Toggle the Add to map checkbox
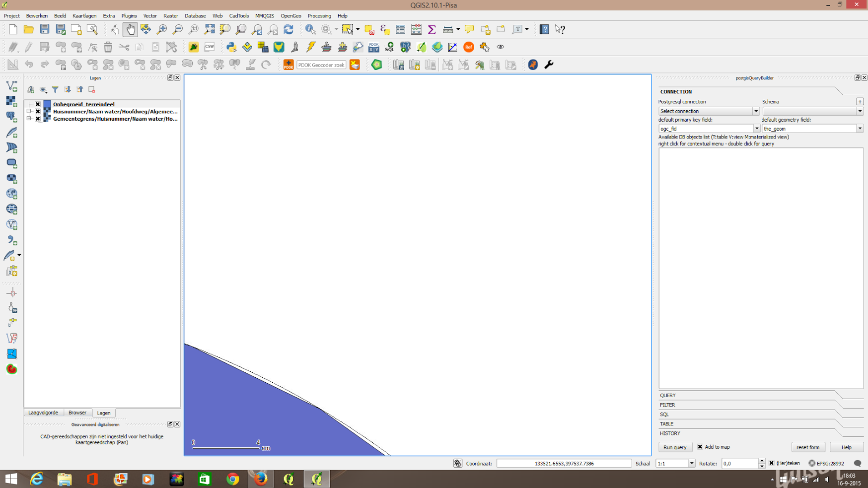 [x=700, y=447]
